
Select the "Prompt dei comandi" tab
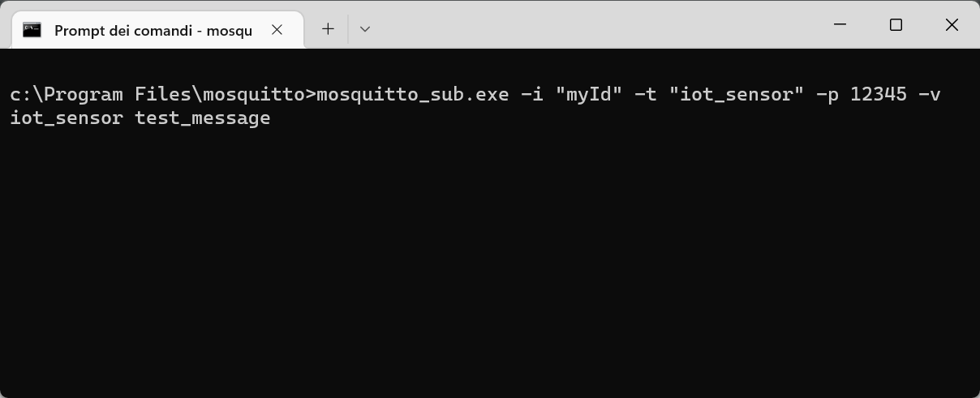tap(153, 31)
